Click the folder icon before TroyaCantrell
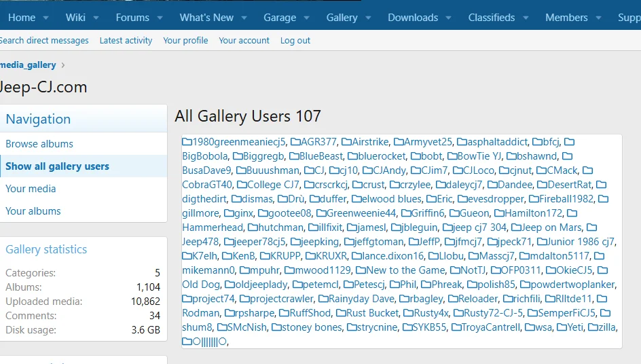The height and width of the screenshot is (364, 641). click(x=456, y=328)
